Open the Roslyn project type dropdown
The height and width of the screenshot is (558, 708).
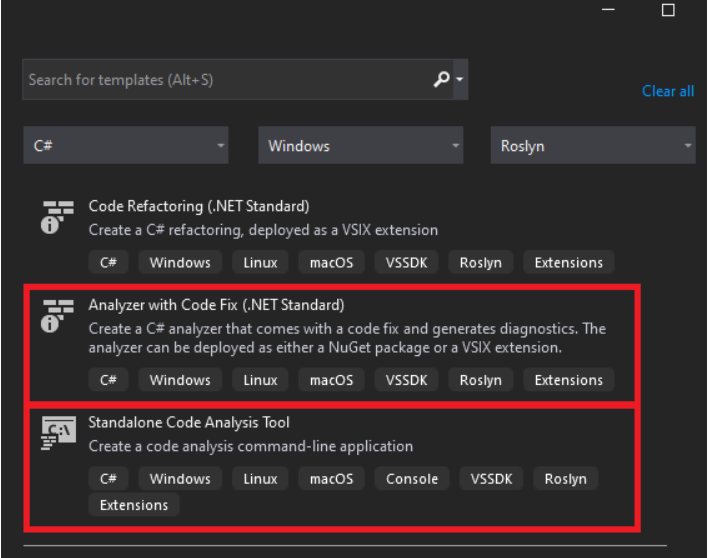coord(593,146)
